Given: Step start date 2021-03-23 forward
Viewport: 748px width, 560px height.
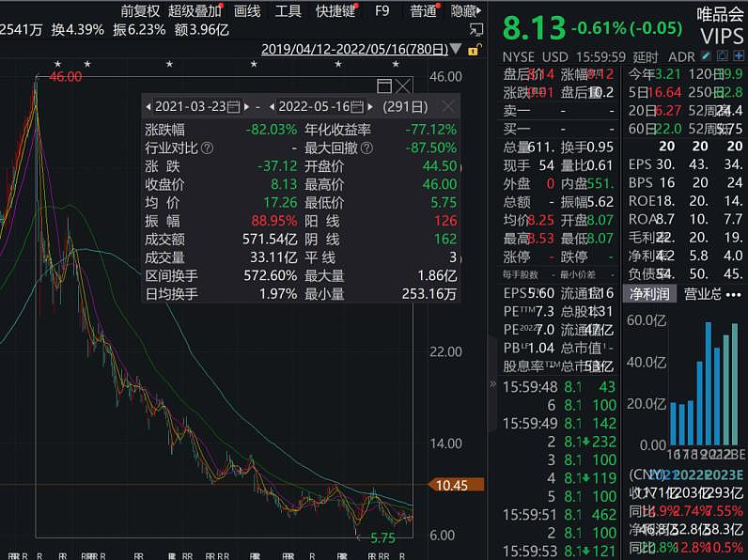Looking at the screenshot, I should [x=246, y=106].
